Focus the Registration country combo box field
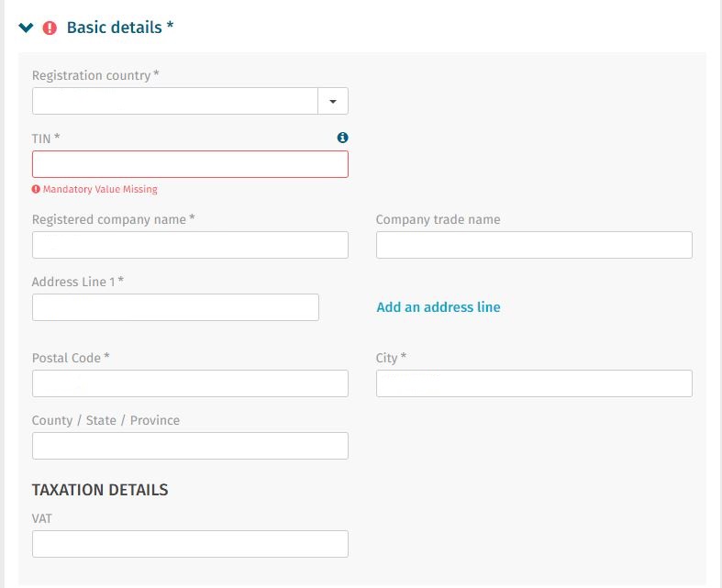Viewport: 722px width, 588px height. (x=175, y=101)
